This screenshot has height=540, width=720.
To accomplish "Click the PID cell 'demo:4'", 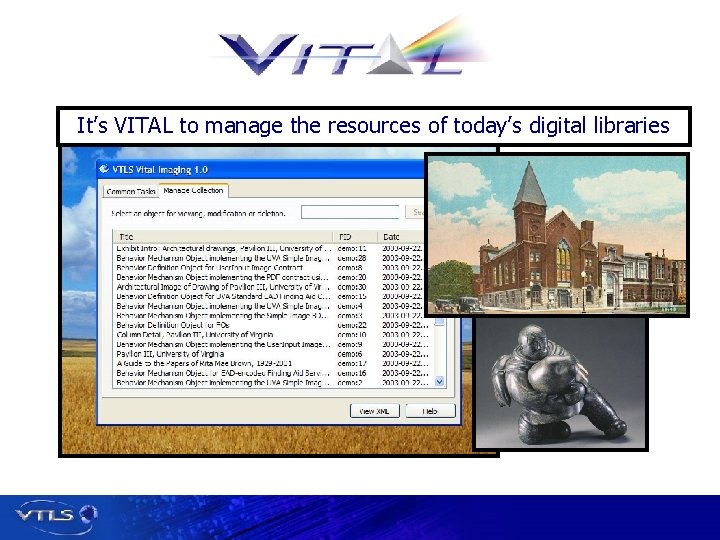I will (x=350, y=306).
